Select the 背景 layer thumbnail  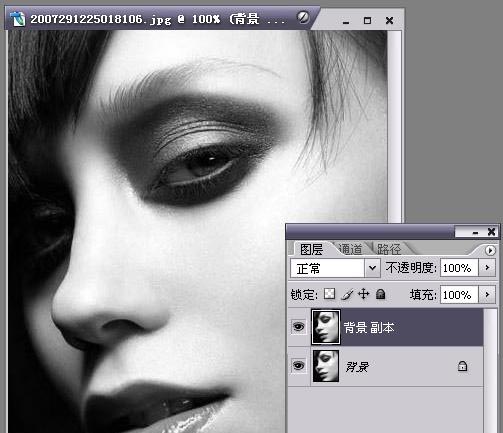tap(326, 366)
